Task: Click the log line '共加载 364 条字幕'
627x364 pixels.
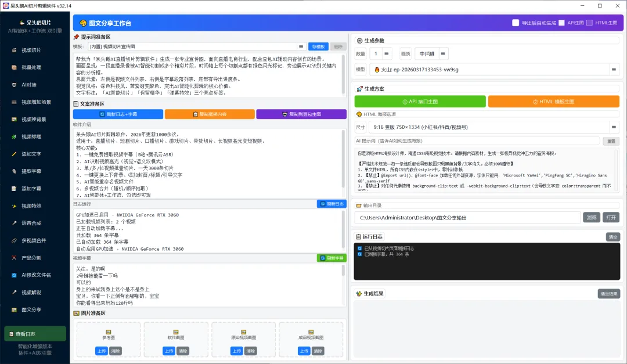Action: tap(98, 235)
